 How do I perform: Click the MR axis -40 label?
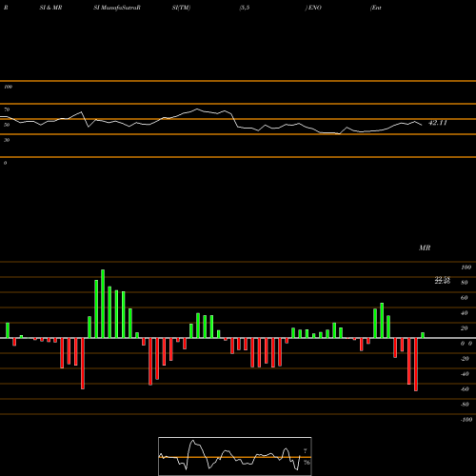point(465,374)
